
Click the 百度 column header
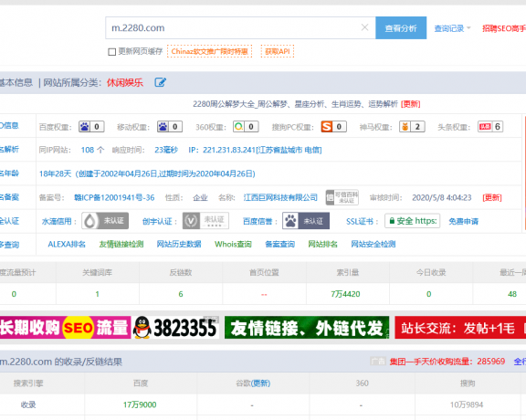141,383
